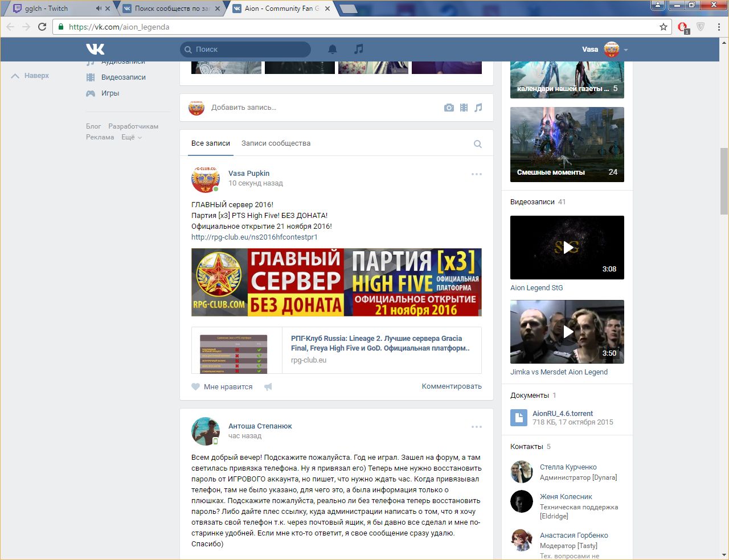Click Игры in left menu
The width and height of the screenshot is (729, 560).
(x=110, y=93)
